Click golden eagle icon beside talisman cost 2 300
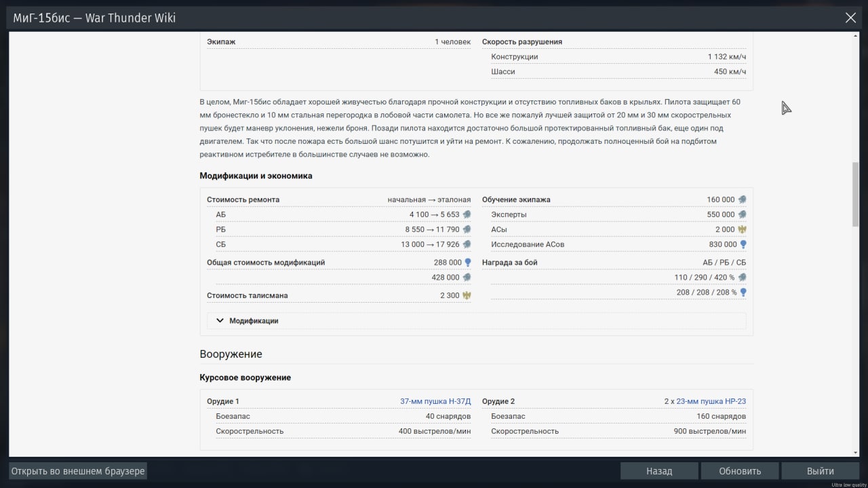This screenshot has height=488, width=868. (467, 295)
